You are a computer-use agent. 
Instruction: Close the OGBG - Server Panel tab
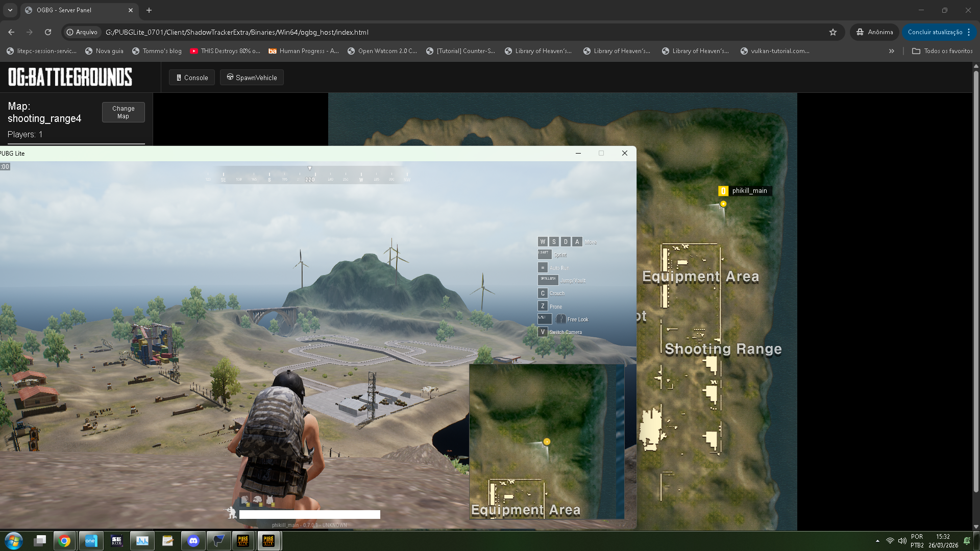click(x=131, y=10)
